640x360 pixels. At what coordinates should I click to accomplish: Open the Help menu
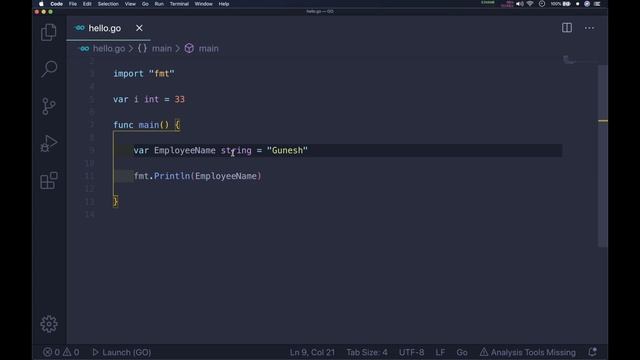point(224,4)
